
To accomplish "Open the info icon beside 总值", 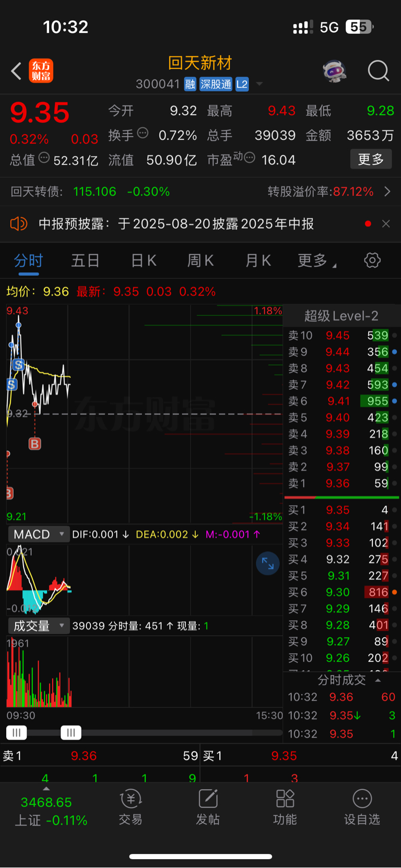I will pyautogui.click(x=44, y=158).
